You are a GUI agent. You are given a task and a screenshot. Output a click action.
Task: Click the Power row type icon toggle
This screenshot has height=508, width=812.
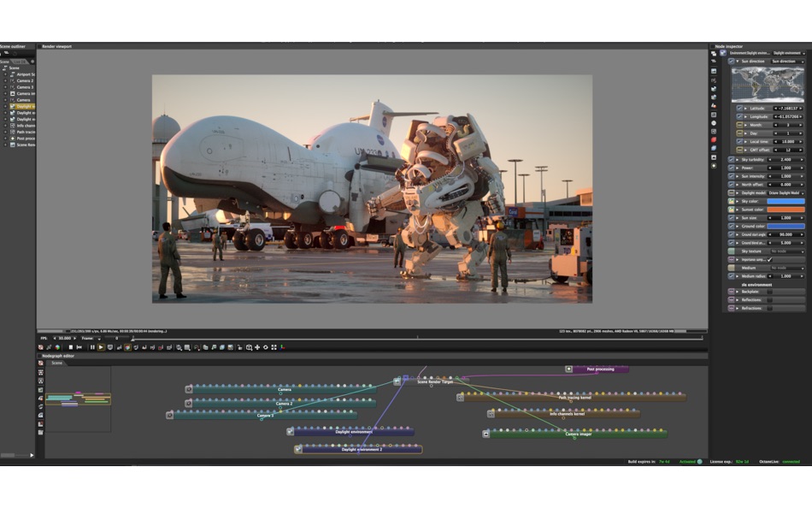point(731,168)
